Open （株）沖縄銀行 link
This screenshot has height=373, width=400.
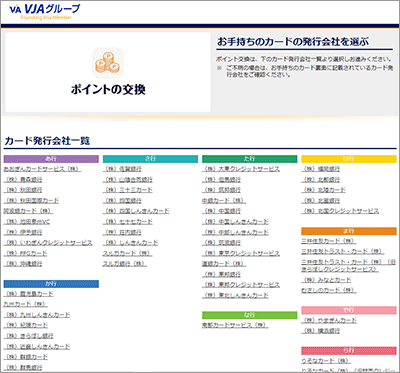23,264
